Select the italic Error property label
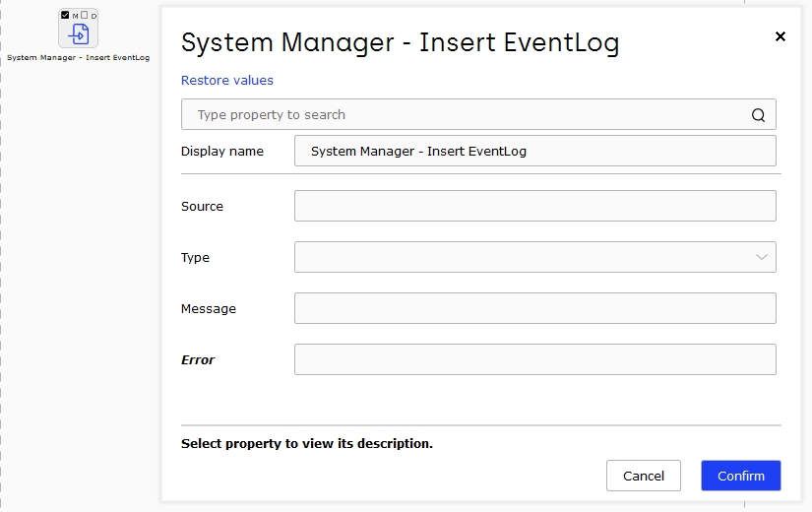The width and height of the screenshot is (812, 512). pyautogui.click(x=197, y=360)
